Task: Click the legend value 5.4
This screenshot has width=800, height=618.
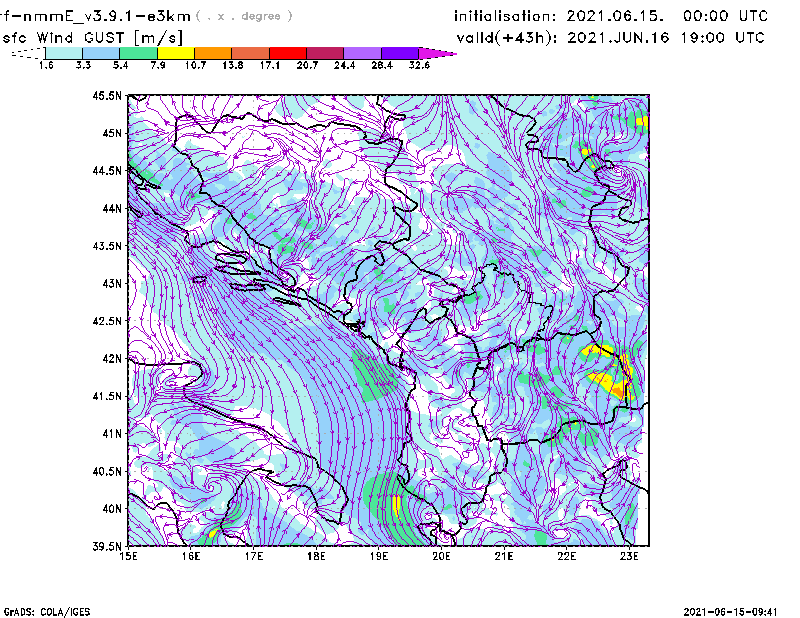Action: (120, 65)
